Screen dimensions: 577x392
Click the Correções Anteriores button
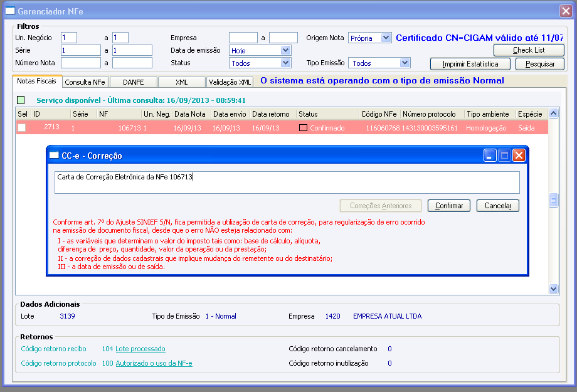pos(381,206)
